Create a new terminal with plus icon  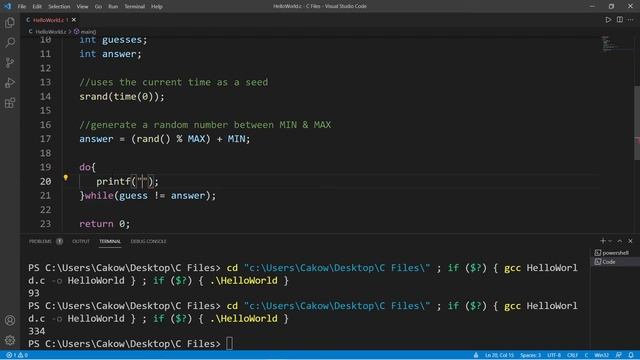[x=602, y=241]
